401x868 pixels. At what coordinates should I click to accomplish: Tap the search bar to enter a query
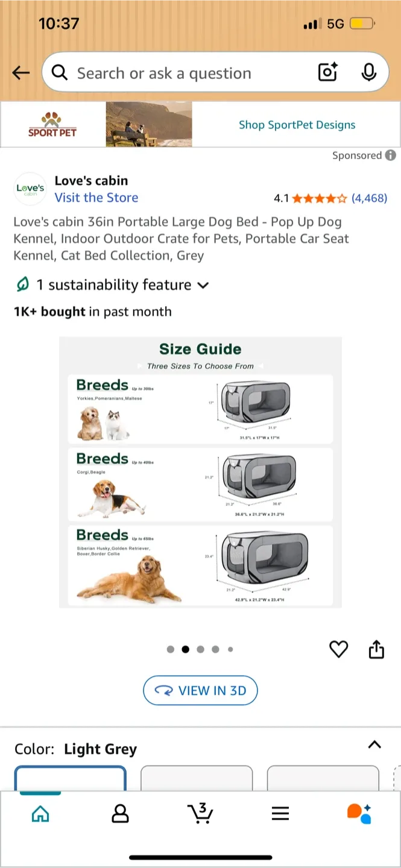click(163, 72)
